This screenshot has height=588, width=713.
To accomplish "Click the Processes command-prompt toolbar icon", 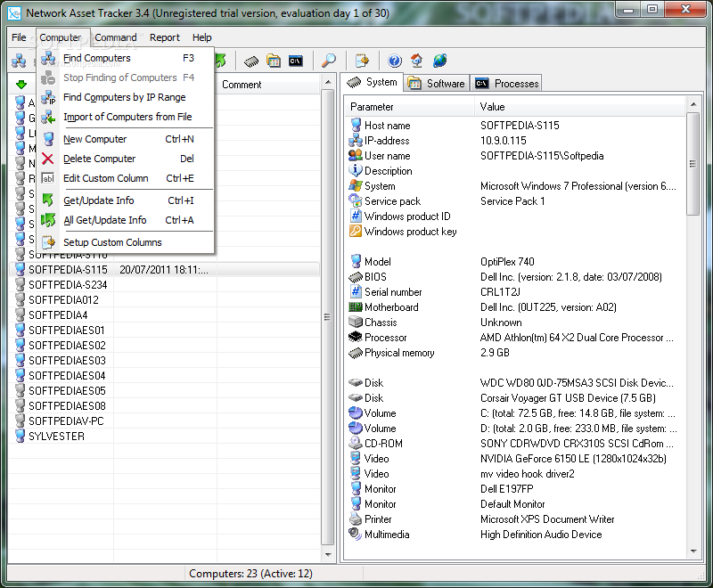I will (x=296, y=61).
